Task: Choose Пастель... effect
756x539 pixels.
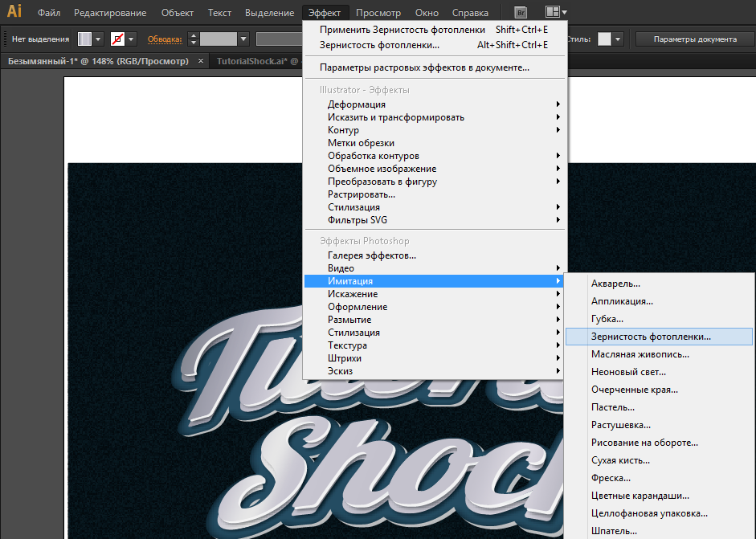Action: coord(659,407)
